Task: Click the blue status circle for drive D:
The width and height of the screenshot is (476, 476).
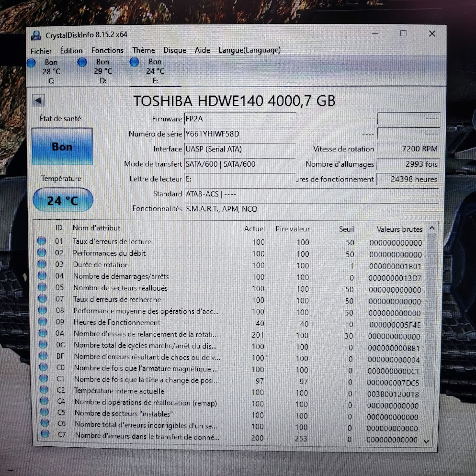Action: pos(82,62)
